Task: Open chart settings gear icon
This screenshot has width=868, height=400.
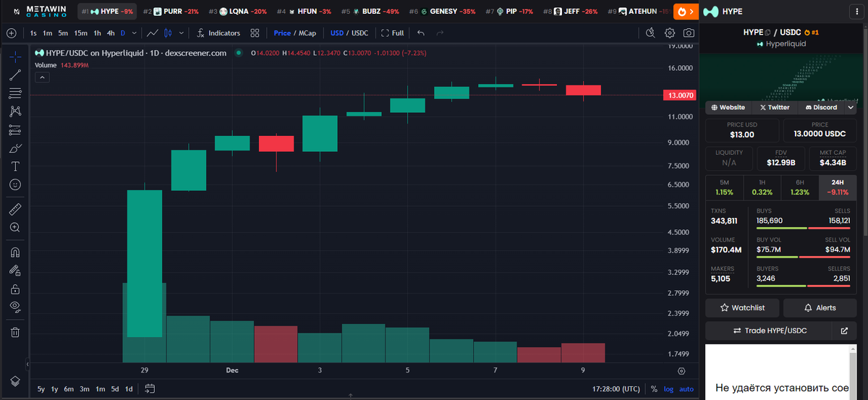Action: (x=670, y=33)
